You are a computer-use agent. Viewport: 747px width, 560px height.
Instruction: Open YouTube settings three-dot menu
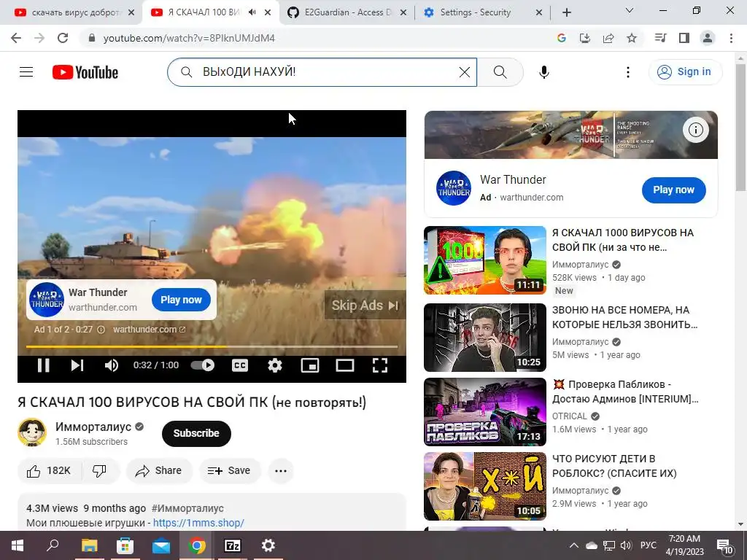pyautogui.click(x=628, y=72)
